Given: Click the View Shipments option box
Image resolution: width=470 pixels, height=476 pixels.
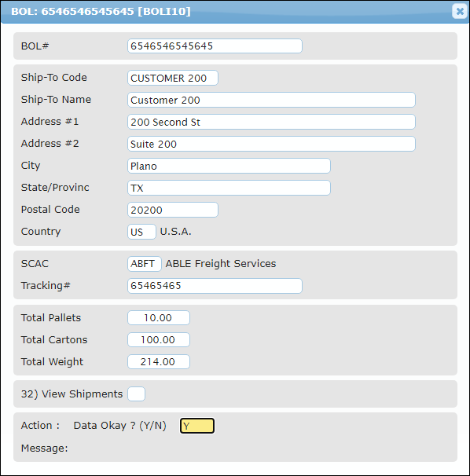Looking at the screenshot, I should coord(136,394).
